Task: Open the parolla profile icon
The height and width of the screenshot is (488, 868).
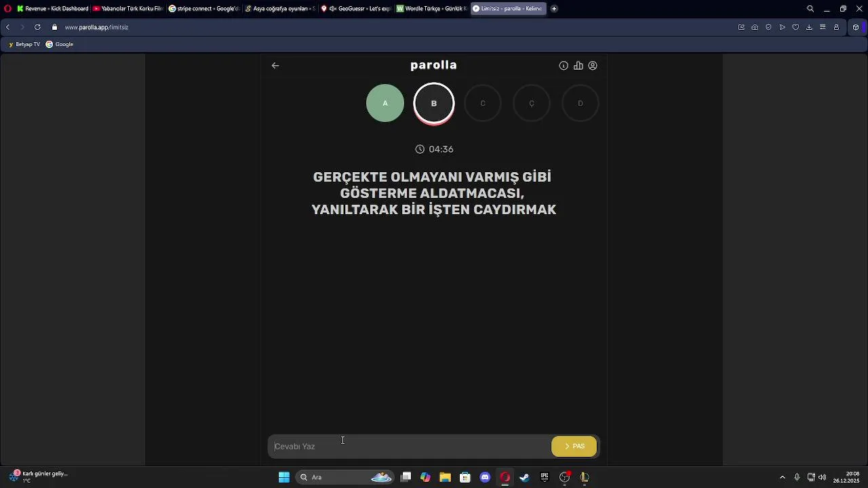Action: click(x=593, y=66)
